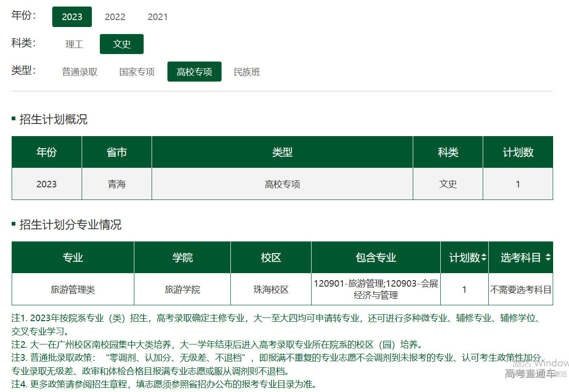This screenshot has height=392, width=569.
Task: Switch type to 普通录取
Action: (x=80, y=72)
